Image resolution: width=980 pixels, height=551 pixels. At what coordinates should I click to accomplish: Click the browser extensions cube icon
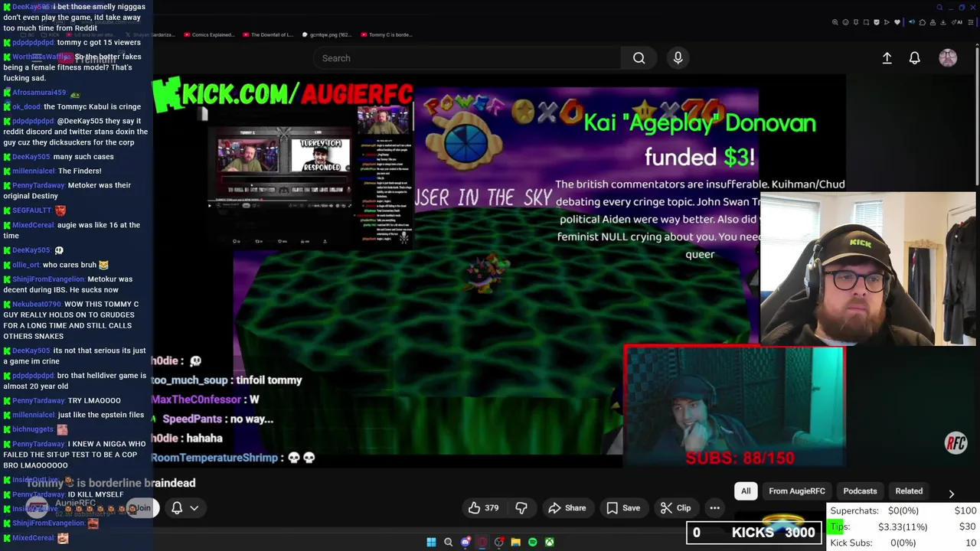click(923, 22)
